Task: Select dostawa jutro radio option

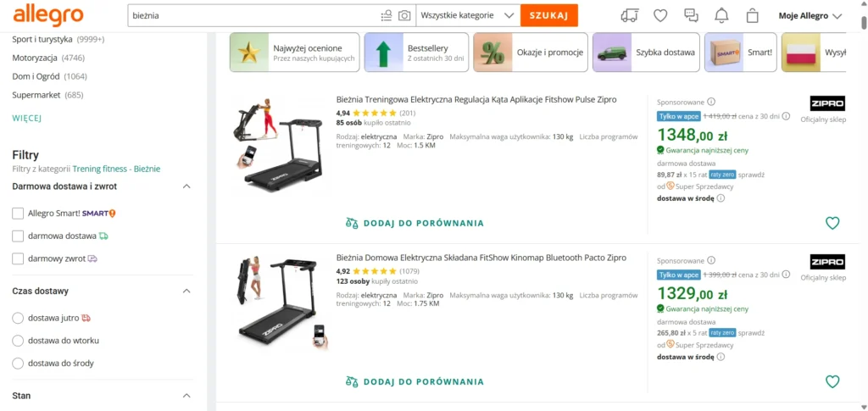Action: [18, 318]
